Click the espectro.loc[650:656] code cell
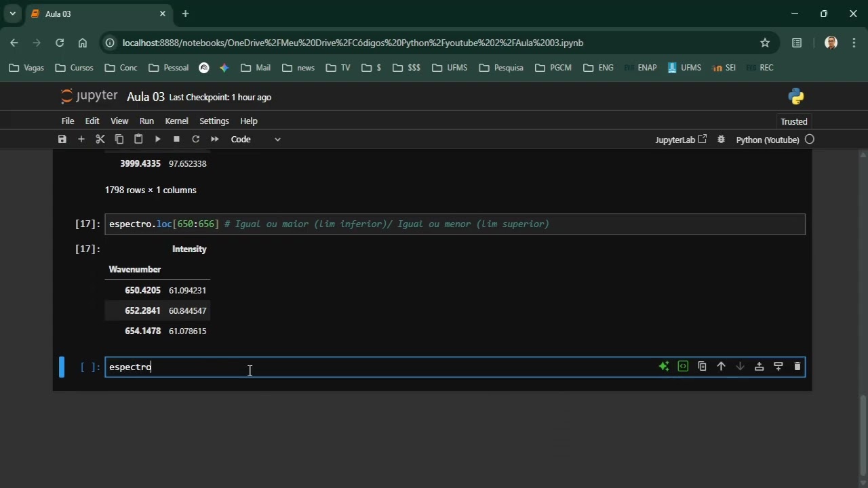The image size is (868, 488). (455, 224)
